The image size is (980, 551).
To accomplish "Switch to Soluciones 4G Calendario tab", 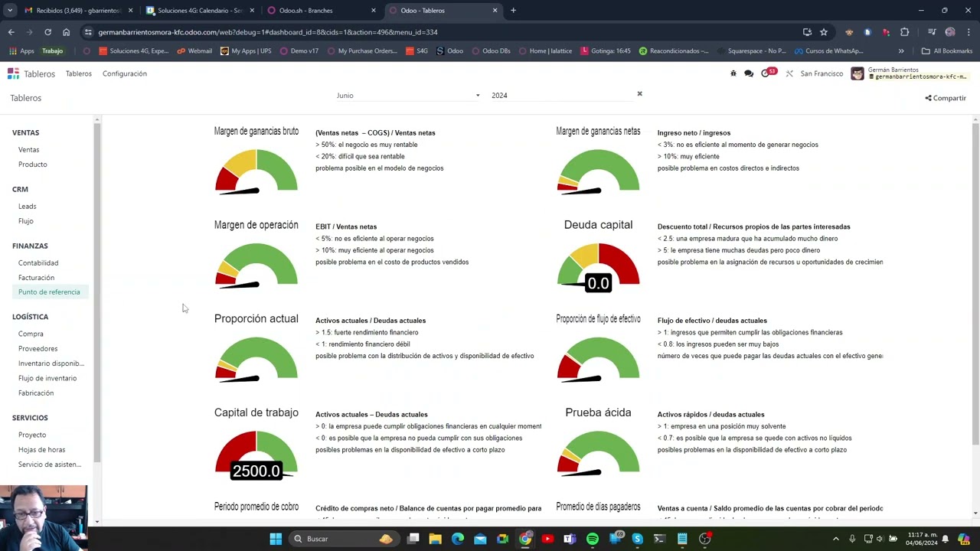I will pos(201,11).
